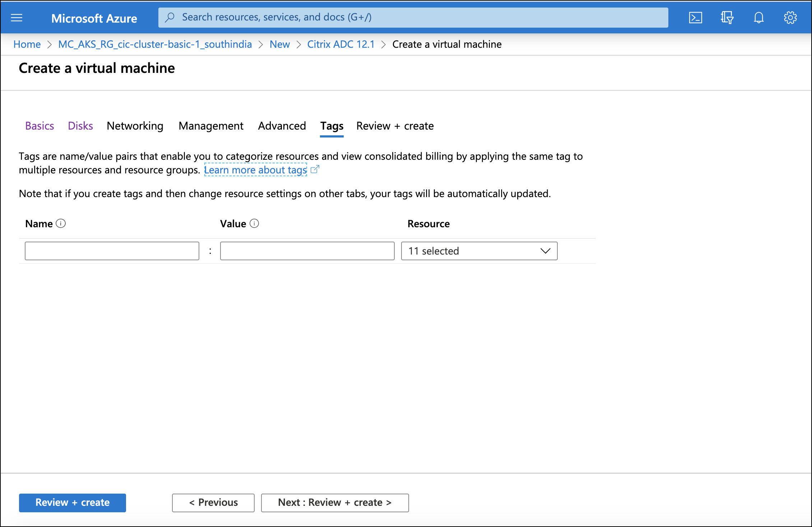Click the Value input field for tag

coord(307,250)
